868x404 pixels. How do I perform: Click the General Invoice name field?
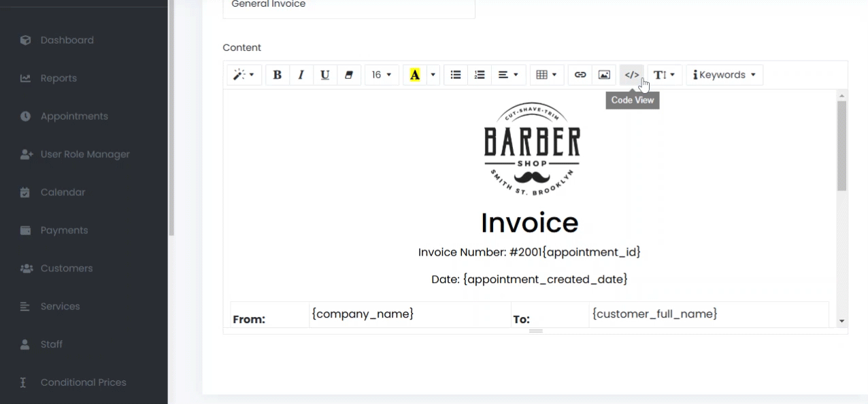point(348,7)
